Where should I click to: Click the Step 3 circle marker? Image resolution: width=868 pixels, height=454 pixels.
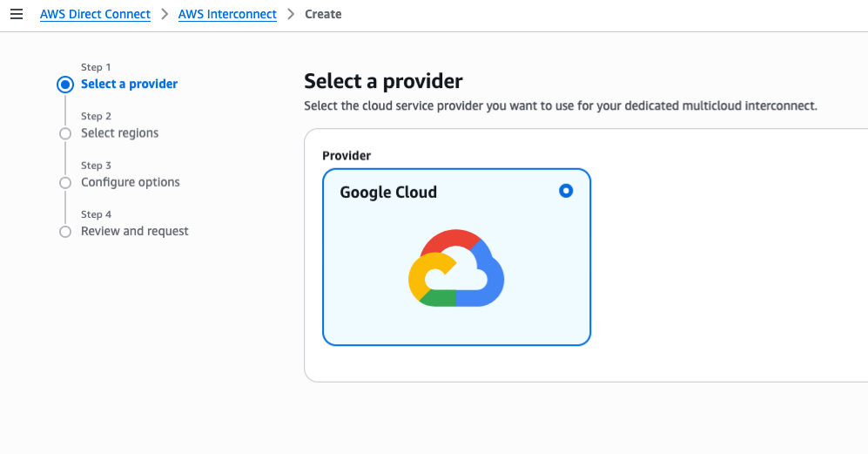(64, 183)
